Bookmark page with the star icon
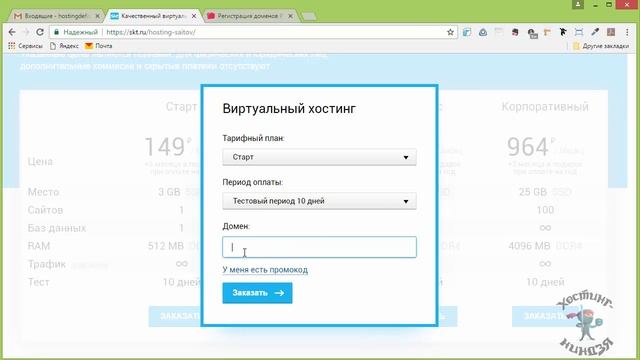 click(450, 32)
